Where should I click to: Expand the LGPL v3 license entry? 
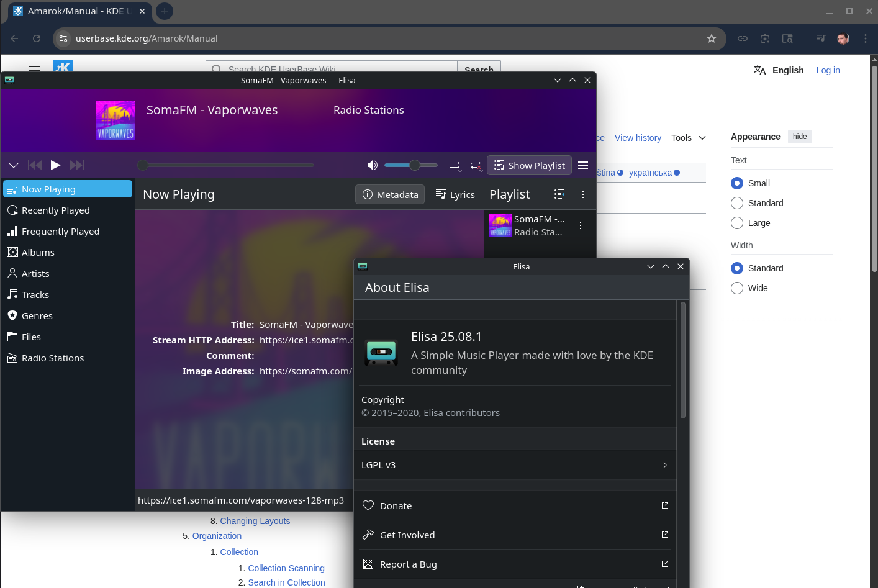(x=515, y=465)
